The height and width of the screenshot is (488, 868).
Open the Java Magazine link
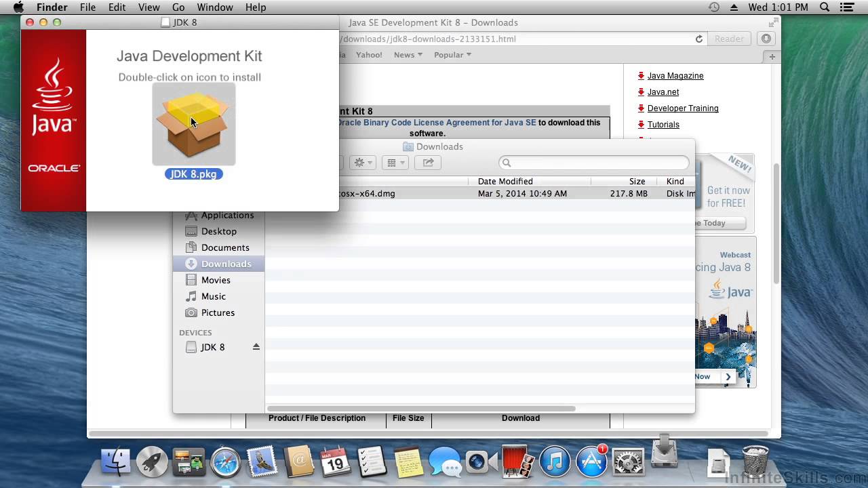click(x=675, y=76)
